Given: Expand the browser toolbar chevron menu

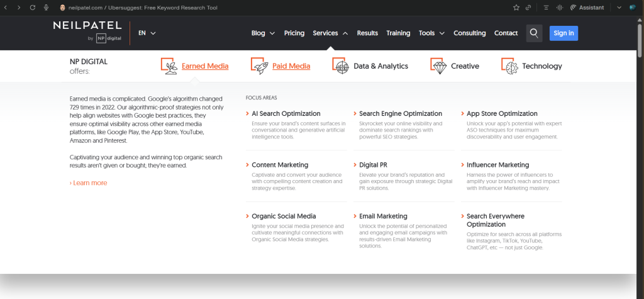Looking at the screenshot, I should coord(619,8).
